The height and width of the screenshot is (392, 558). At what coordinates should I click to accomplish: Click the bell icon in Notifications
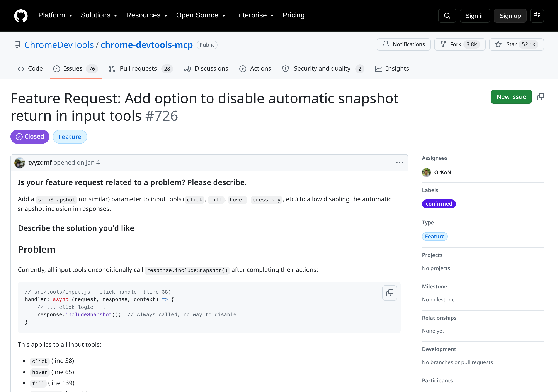(386, 44)
